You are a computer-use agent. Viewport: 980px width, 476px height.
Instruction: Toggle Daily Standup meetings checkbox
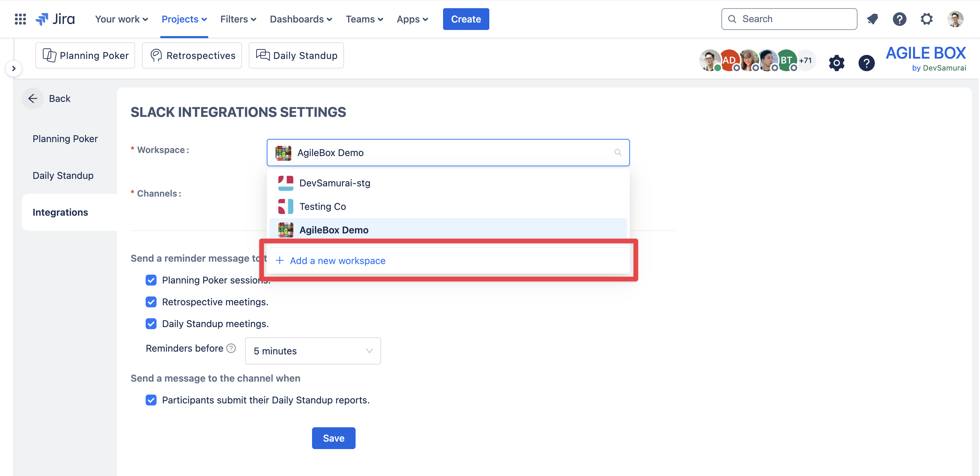point(151,324)
